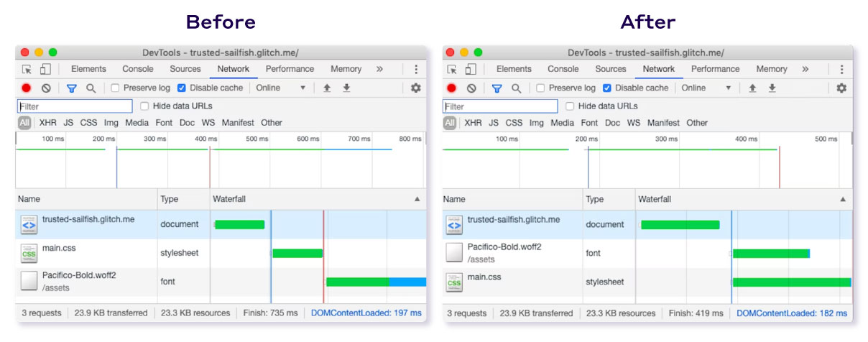
Task: Filter by CSS in After window
Action: (514, 123)
